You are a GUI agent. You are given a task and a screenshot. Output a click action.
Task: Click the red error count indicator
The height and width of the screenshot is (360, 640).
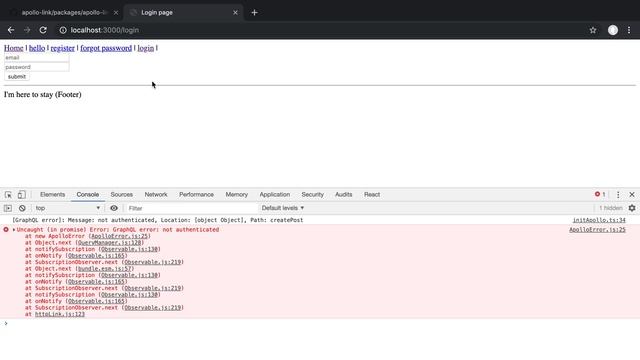point(600,194)
